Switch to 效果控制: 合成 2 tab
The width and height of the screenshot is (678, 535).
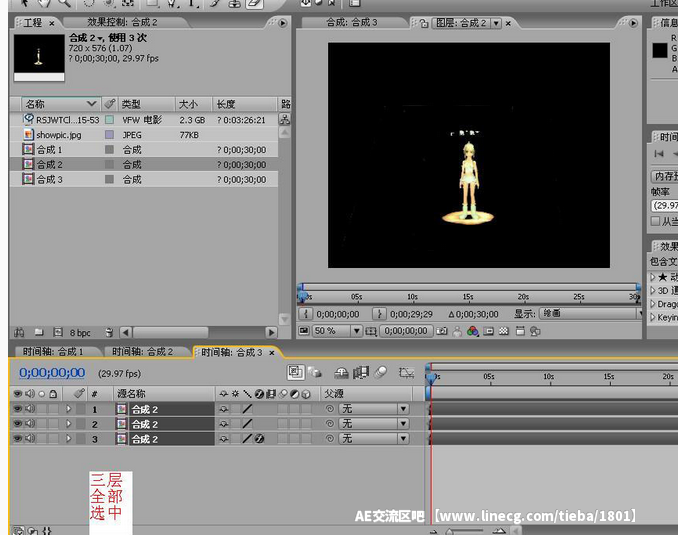coord(122,22)
